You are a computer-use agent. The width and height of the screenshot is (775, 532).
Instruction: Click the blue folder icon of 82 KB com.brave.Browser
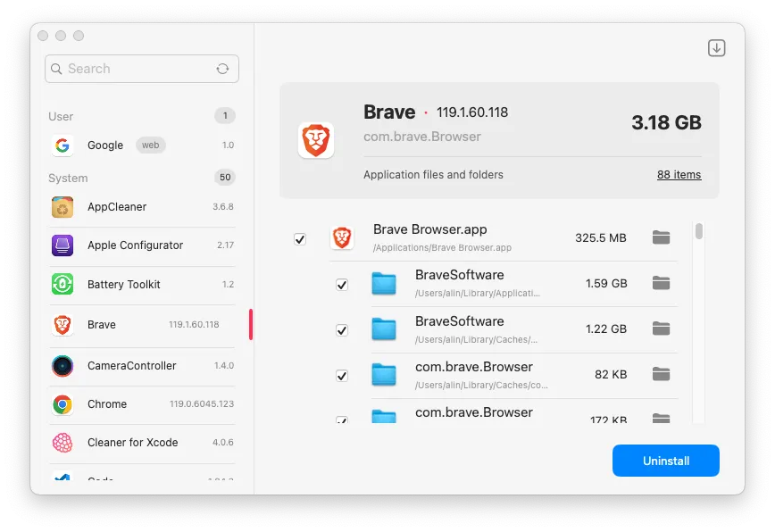[x=384, y=374]
